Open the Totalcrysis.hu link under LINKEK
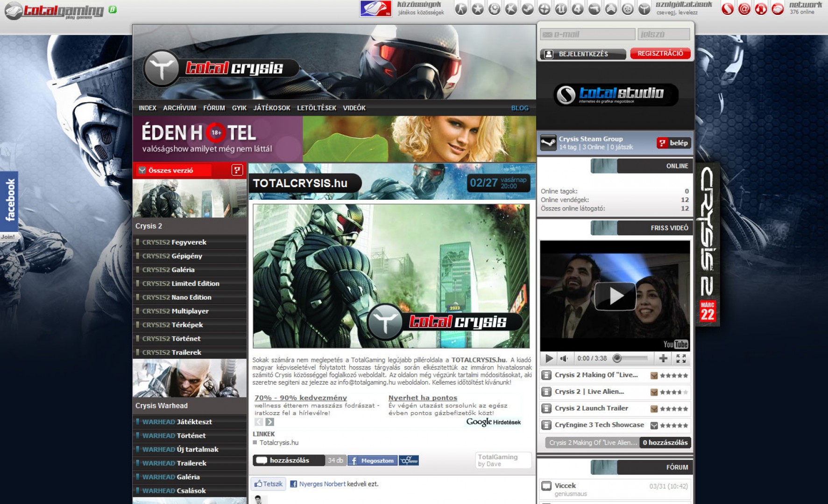 tap(279, 443)
